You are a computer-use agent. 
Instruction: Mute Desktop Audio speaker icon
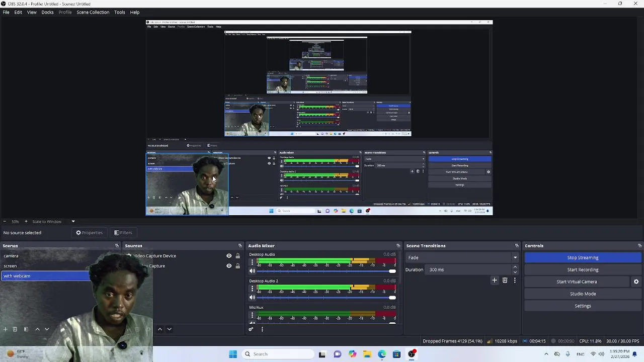(x=252, y=271)
